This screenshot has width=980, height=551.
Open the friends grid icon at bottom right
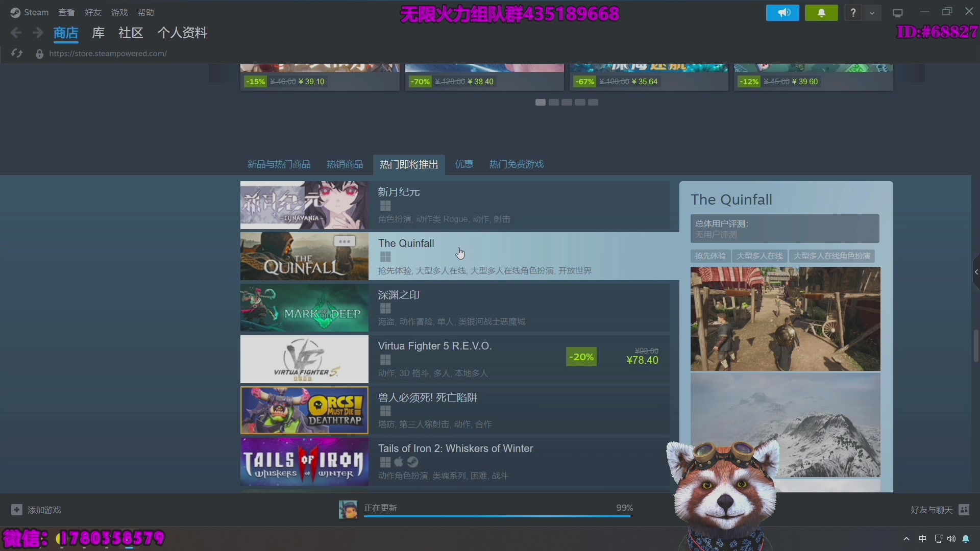(x=964, y=510)
